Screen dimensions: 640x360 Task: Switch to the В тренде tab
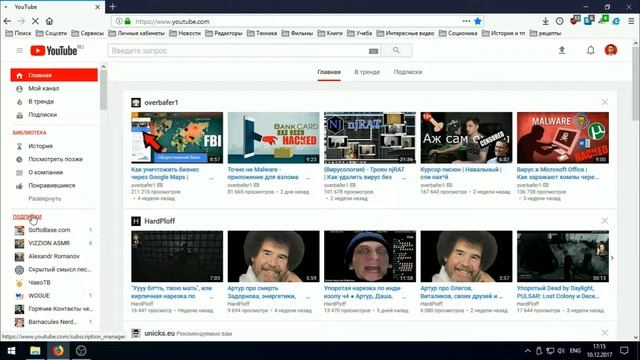367,72
